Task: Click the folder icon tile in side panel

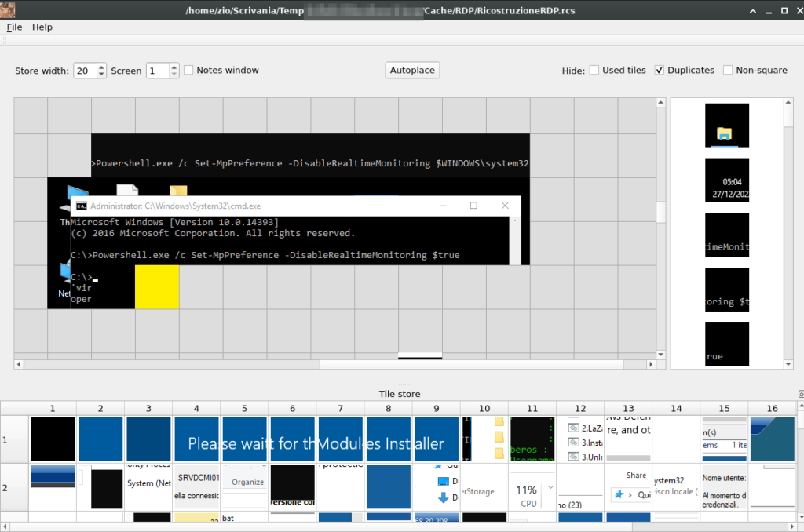Action: [x=726, y=126]
